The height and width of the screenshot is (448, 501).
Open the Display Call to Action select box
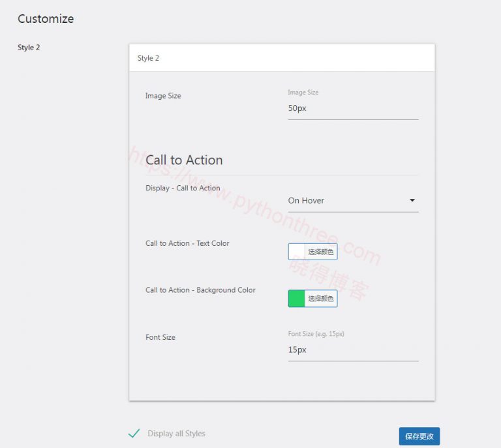346,201
